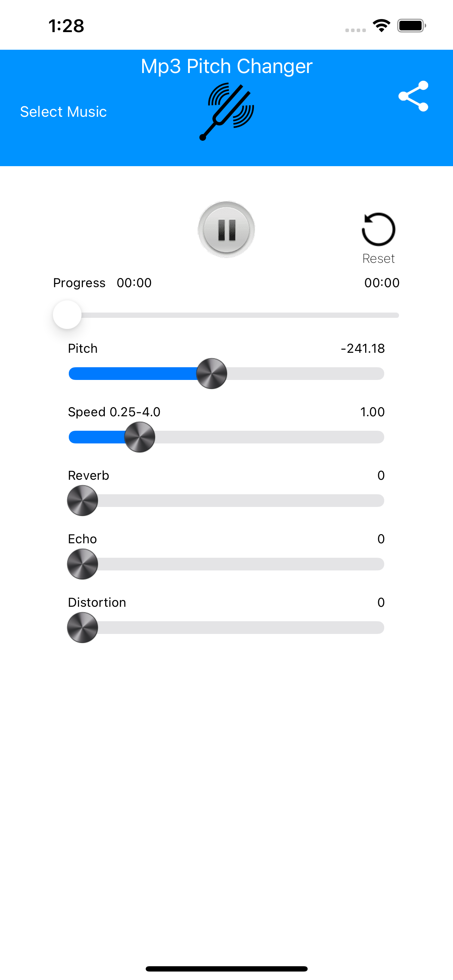Click the Speed slider knob
This screenshot has width=453, height=980.
140,437
